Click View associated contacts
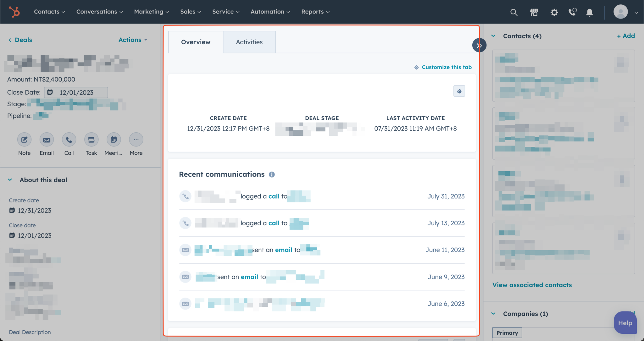This screenshot has width=644, height=341. tap(532, 285)
